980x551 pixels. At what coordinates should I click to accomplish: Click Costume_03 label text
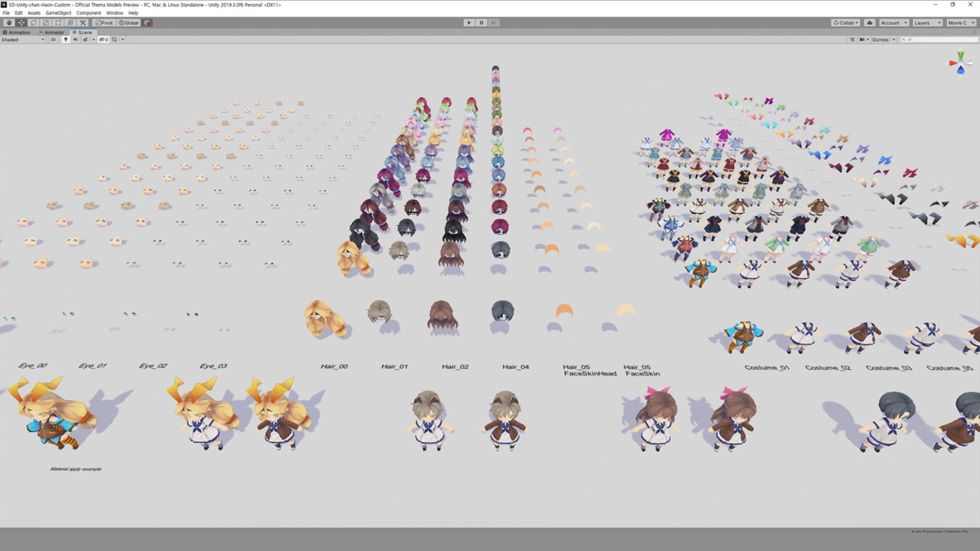(x=889, y=368)
